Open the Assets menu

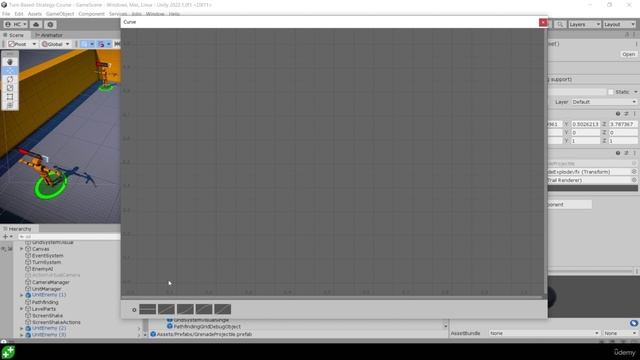point(35,14)
